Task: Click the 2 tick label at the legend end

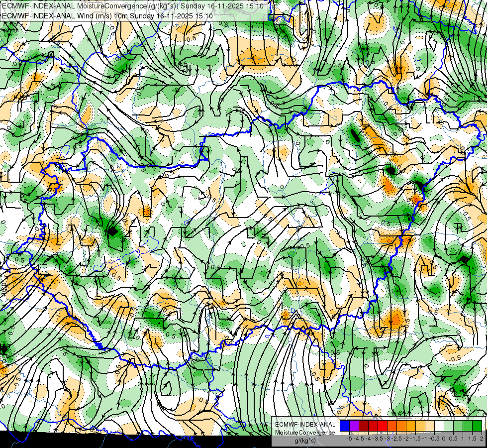Action: click(x=482, y=439)
